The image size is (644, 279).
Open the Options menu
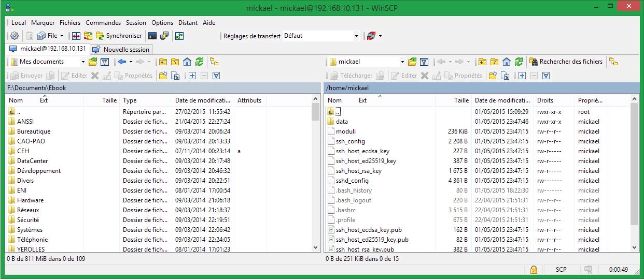(162, 23)
